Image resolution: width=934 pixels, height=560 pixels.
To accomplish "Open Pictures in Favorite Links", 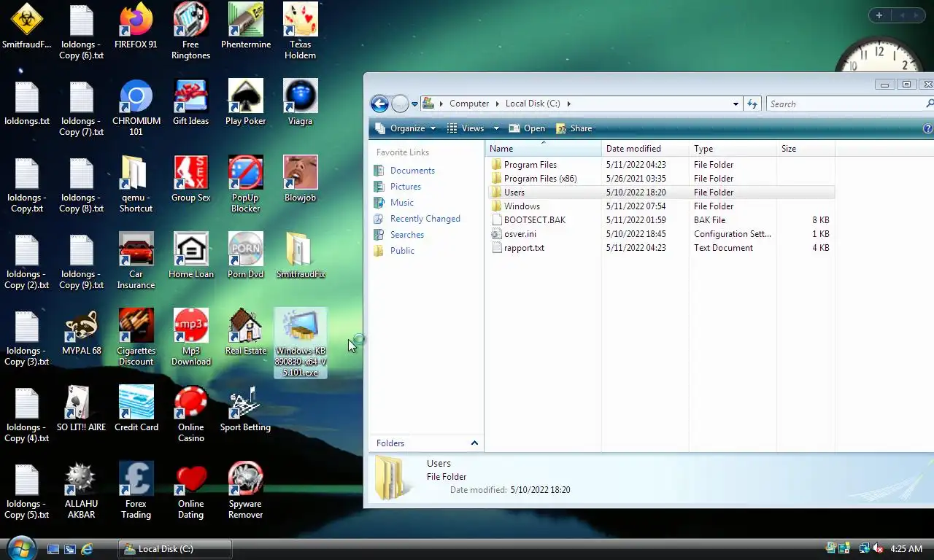I will (405, 187).
